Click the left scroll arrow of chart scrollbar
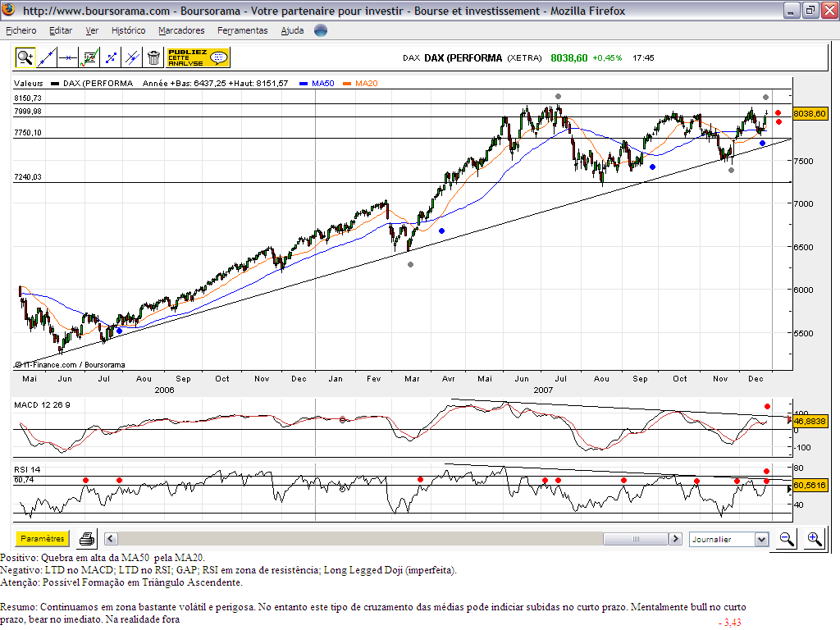 111,538
